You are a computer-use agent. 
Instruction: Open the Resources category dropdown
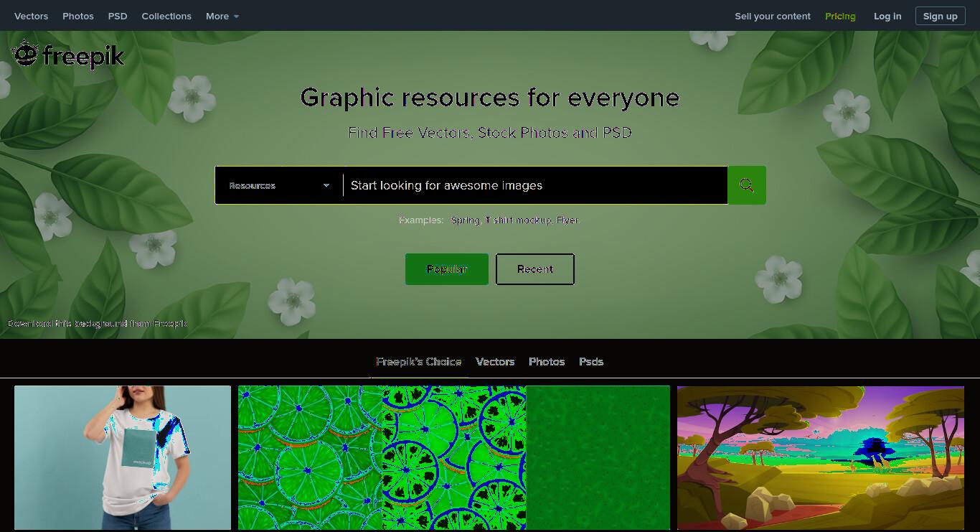coord(279,185)
